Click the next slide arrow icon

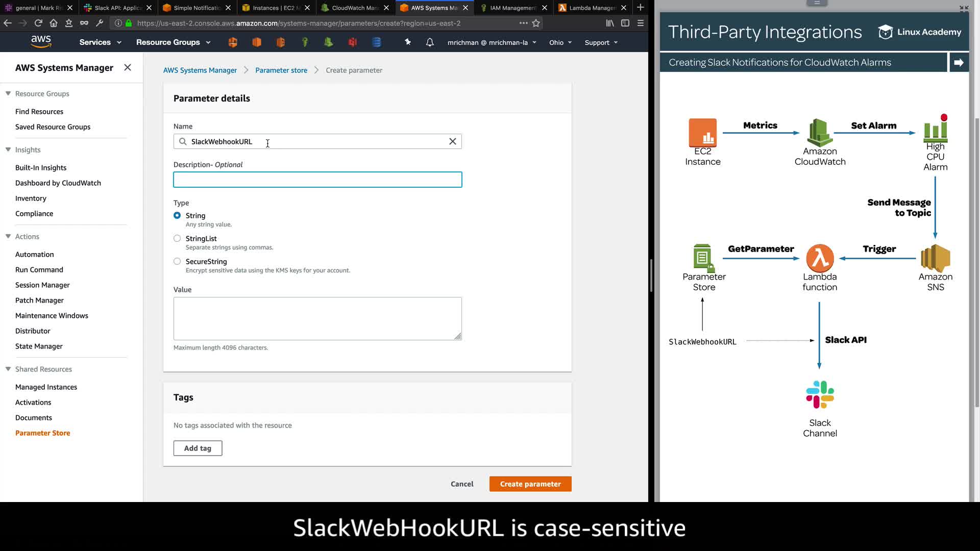(959, 62)
